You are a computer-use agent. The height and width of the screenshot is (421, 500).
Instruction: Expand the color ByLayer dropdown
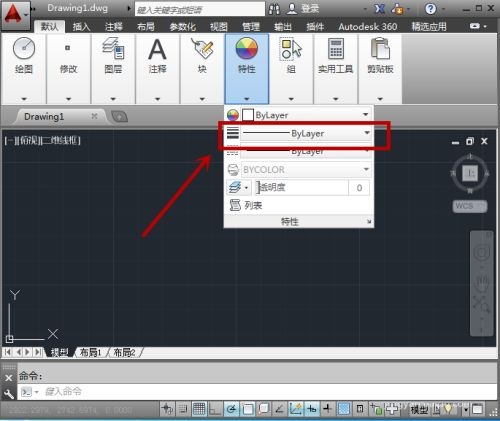point(365,115)
